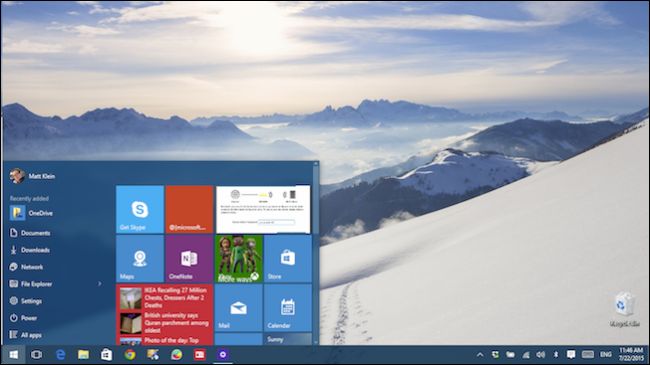Click the ENG language indicator
Viewport: 650px width, 365px height.
coord(606,355)
